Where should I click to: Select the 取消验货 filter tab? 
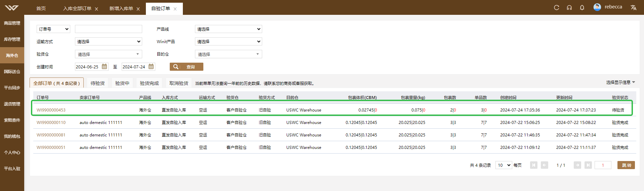pos(179,83)
